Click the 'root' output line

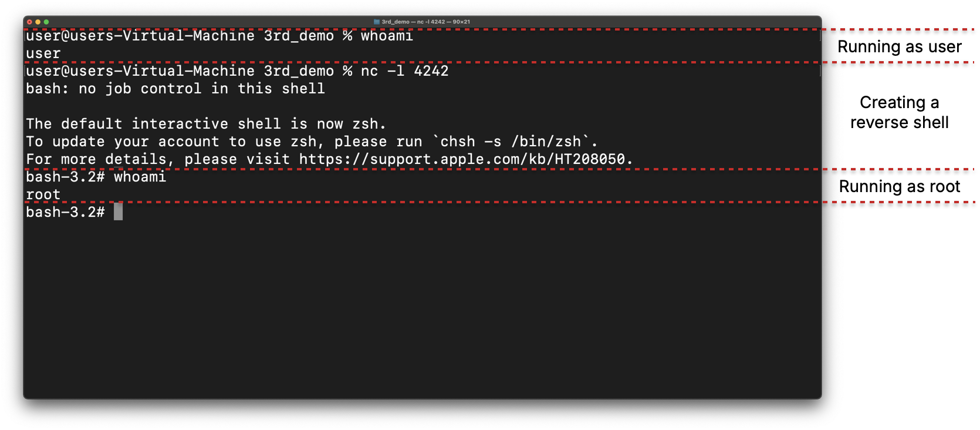coord(43,194)
